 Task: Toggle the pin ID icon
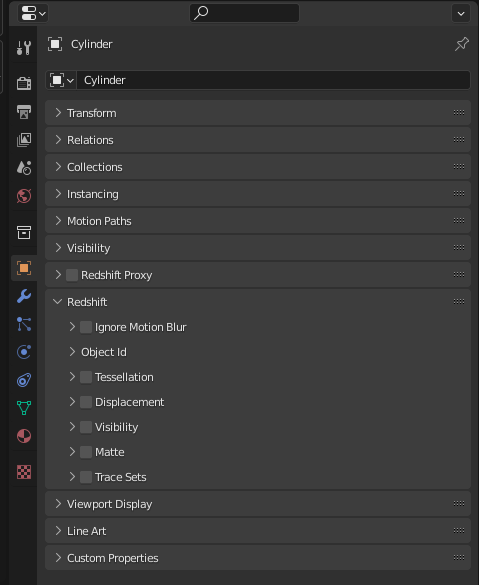point(461,44)
